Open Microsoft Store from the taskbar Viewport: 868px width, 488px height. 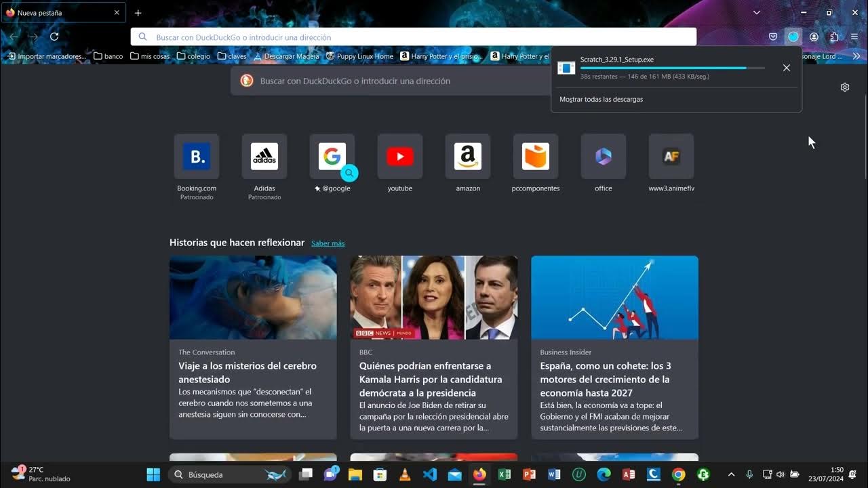(x=380, y=474)
